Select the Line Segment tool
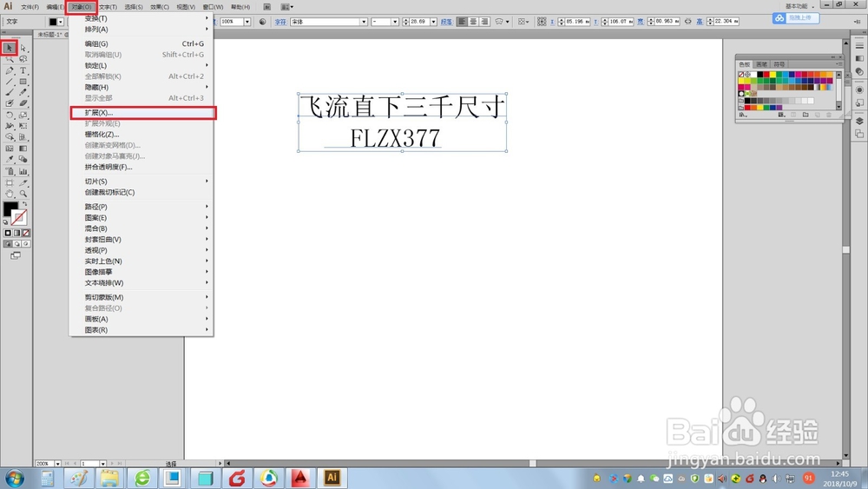 click(x=10, y=82)
